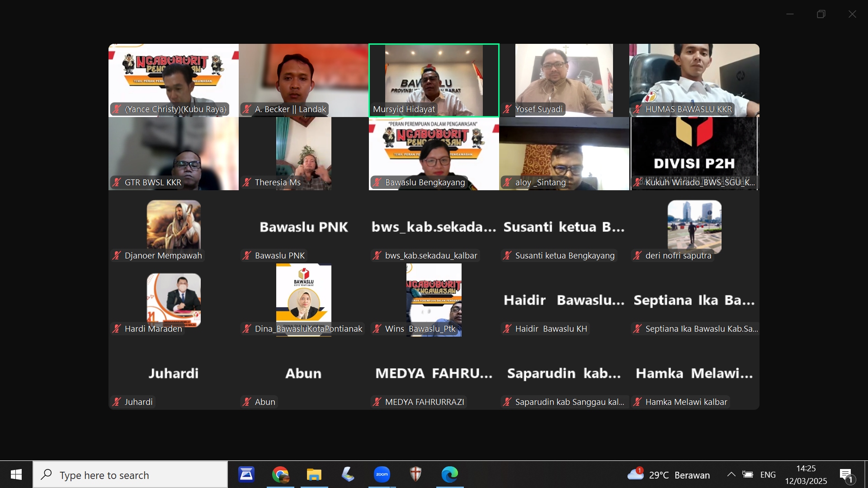Launch Google Chrome from the taskbar
The width and height of the screenshot is (868, 488).
click(x=281, y=475)
